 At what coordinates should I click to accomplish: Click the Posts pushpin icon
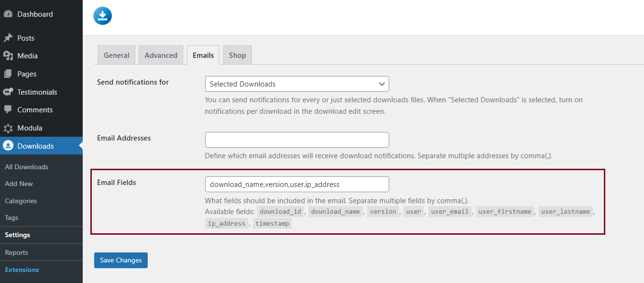(8, 38)
